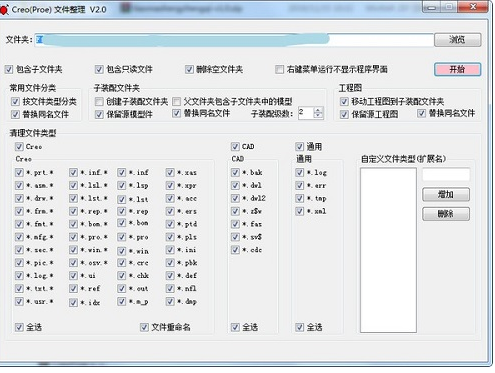Click the empty custom file type list box
The image size is (495, 373).
pyautogui.click(x=388, y=250)
